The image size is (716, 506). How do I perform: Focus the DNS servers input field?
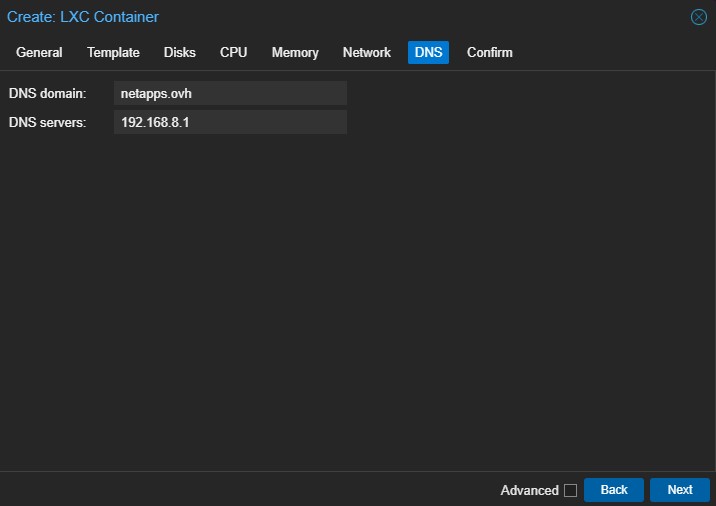coord(230,122)
